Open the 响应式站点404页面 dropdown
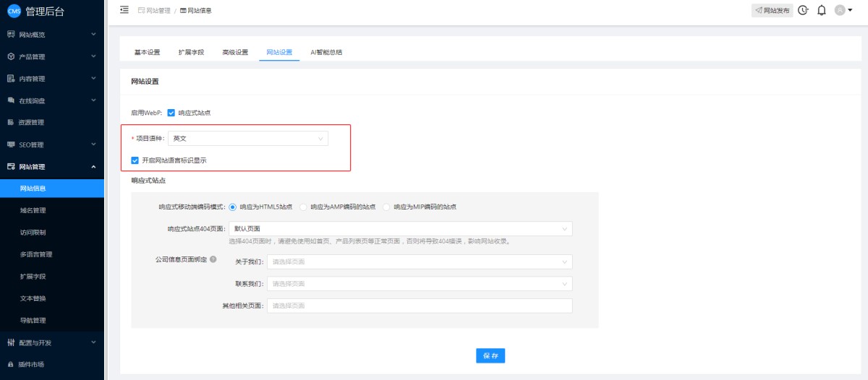The image size is (868, 380). click(399, 229)
